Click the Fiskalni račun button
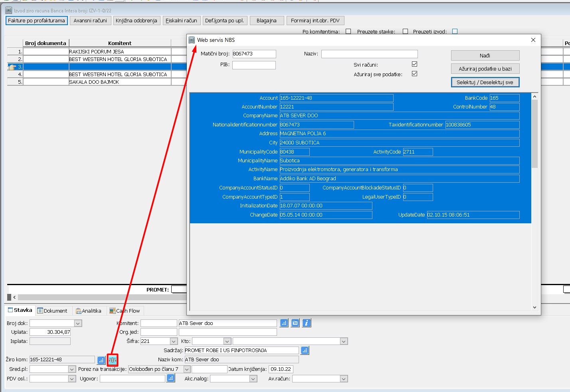The width and height of the screenshot is (570, 392). point(181,20)
